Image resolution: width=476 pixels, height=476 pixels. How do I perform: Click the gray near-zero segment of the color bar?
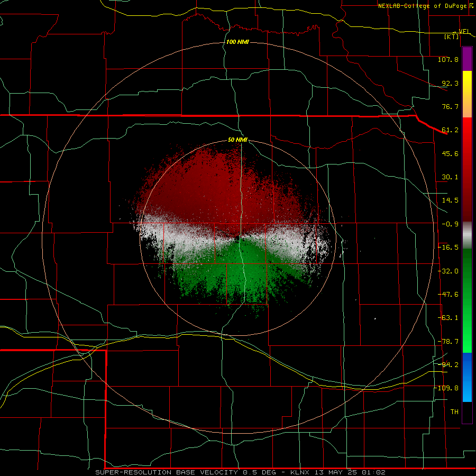467,235
